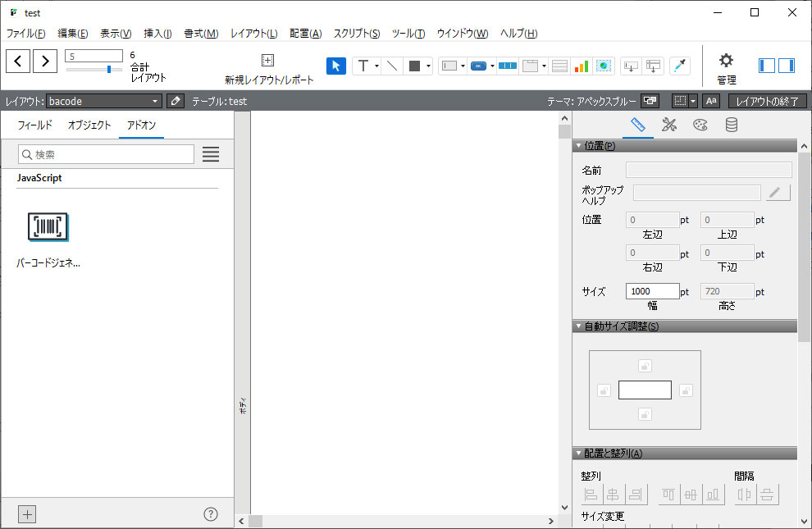Click the バーコードジェネレーター add-on icon
The image size is (812, 529).
pyautogui.click(x=48, y=226)
